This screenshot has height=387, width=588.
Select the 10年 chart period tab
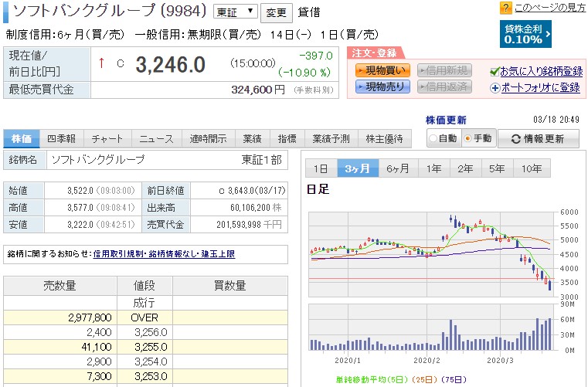(532, 168)
